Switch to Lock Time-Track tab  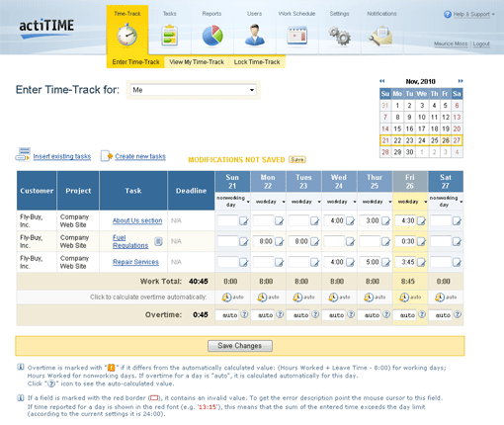pos(257,62)
